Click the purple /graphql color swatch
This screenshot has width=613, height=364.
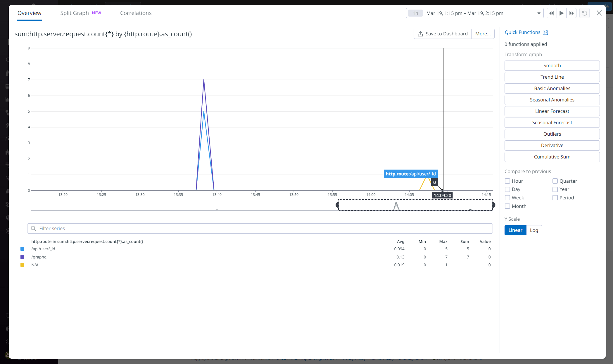pyautogui.click(x=23, y=257)
